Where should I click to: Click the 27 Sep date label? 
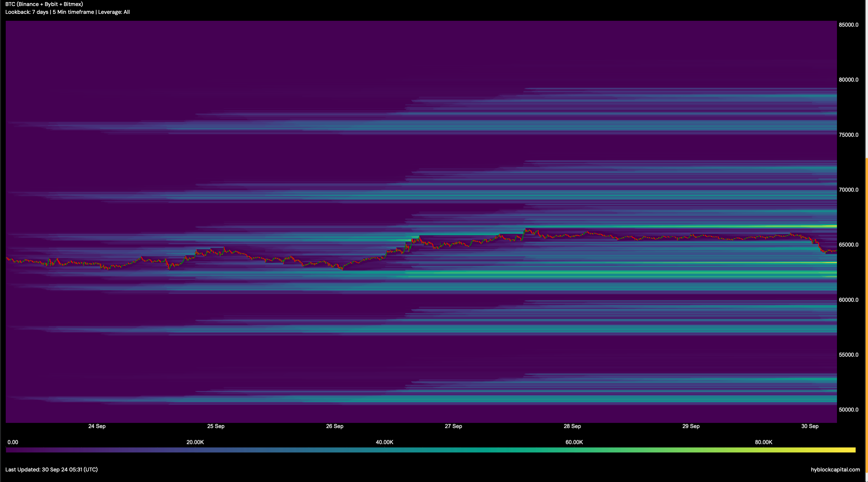tap(453, 426)
